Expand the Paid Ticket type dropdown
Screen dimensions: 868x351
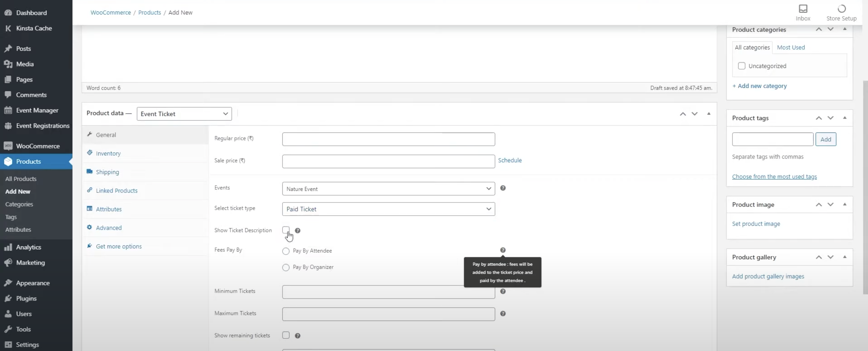[x=388, y=209]
